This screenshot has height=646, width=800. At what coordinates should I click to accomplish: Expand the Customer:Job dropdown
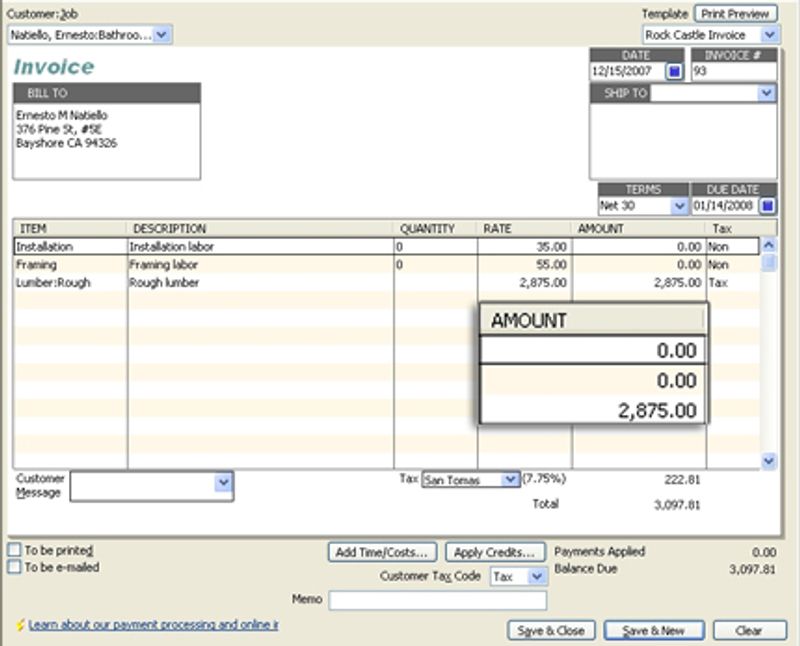(163, 35)
